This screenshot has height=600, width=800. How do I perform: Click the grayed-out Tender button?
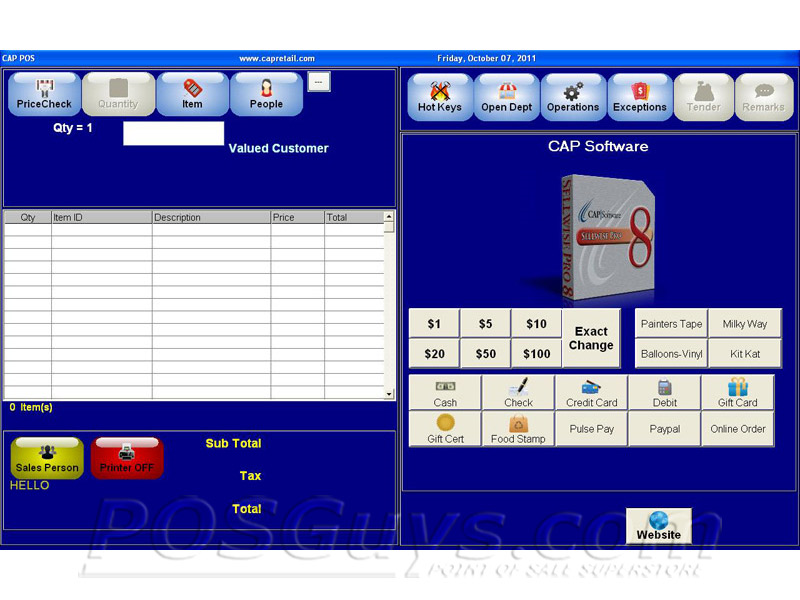point(704,97)
